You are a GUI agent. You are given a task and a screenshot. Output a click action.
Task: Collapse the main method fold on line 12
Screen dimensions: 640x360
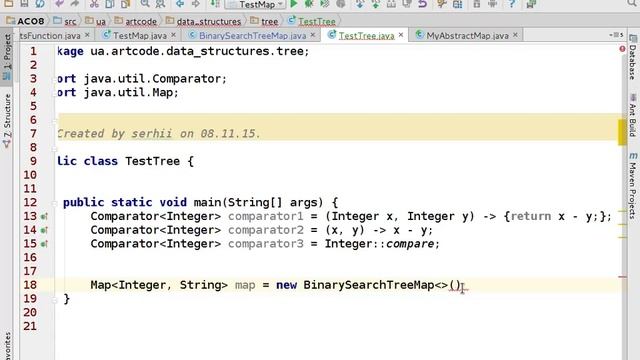(x=54, y=203)
